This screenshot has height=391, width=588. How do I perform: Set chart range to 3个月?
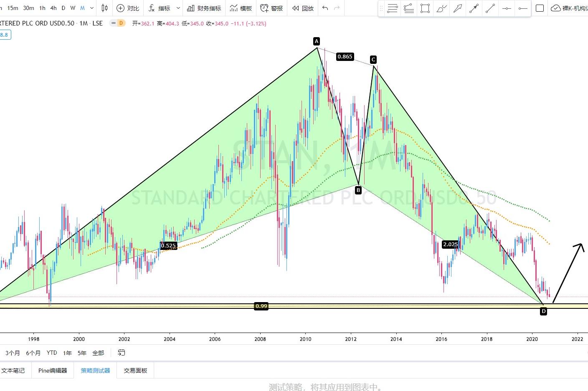point(13,353)
